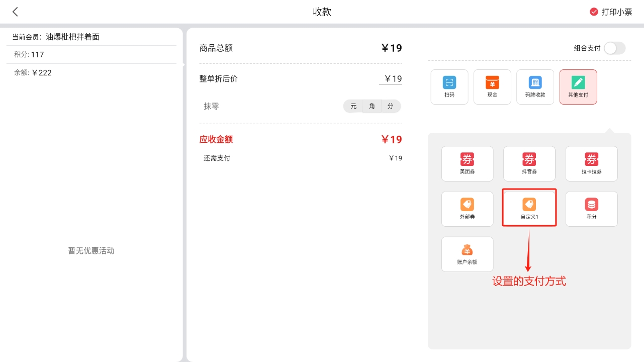The width and height of the screenshot is (644, 362).
Task: Open 其他支付 other payment options
Action: click(578, 87)
